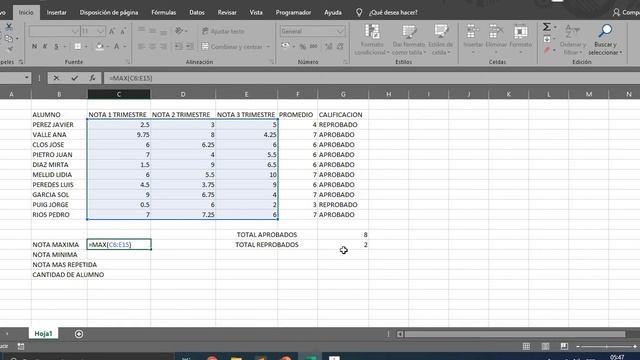Click the fill color bucket
This screenshot has width=640, height=360.
pyautogui.click(x=100, y=47)
